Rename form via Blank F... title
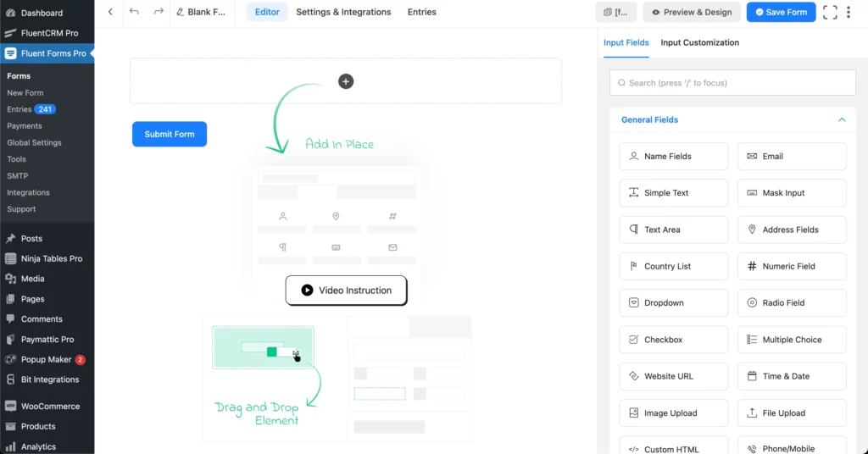 (x=201, y=12)
